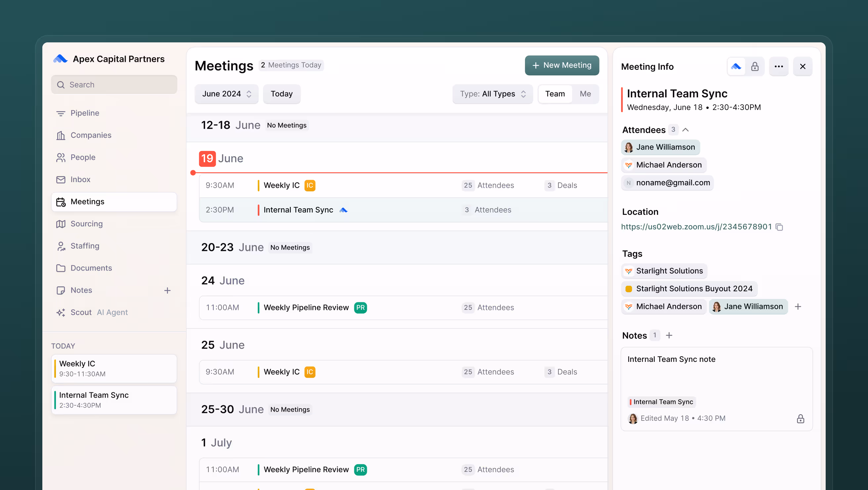Click Starlight Solutions Buyout 2024 tag

pyautogui.click(x=689, y=289)
